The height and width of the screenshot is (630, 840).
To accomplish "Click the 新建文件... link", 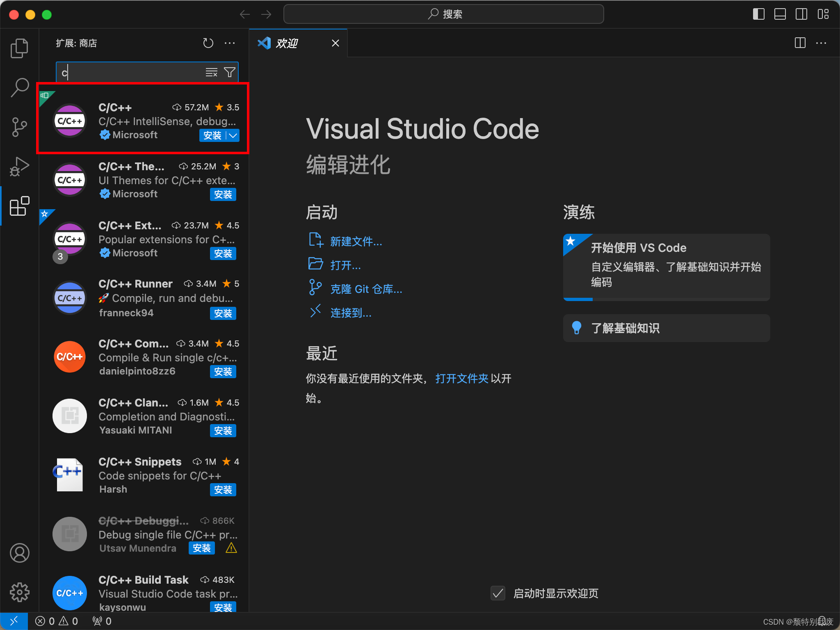I will (356, 242).
